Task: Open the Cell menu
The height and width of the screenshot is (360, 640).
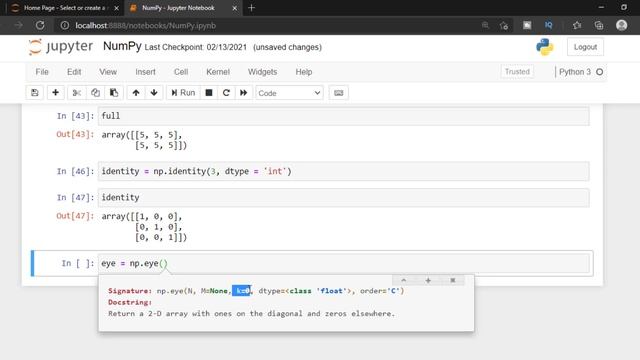Action: click(x=181, y=72)
